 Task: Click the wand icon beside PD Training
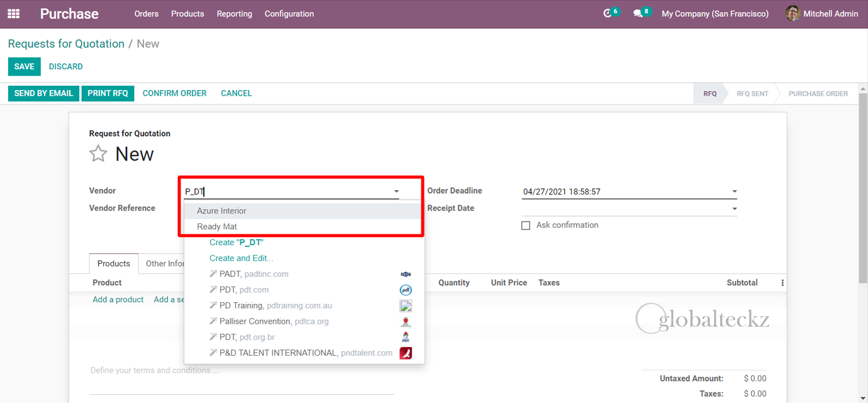click(213, 305)
